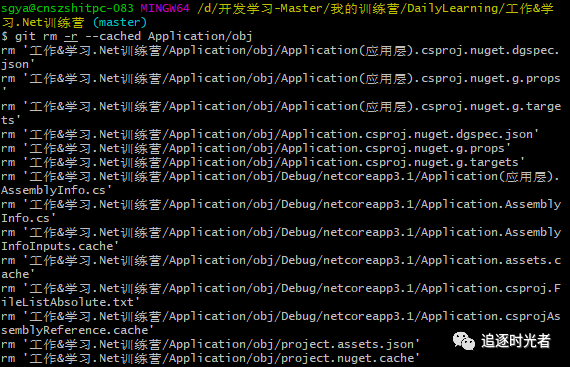Click the rm line ending with 'Application.csproj.nuget.g.targets'
Image resolution: width=570 pixels, height=367 pixels.
coord(263,162)
